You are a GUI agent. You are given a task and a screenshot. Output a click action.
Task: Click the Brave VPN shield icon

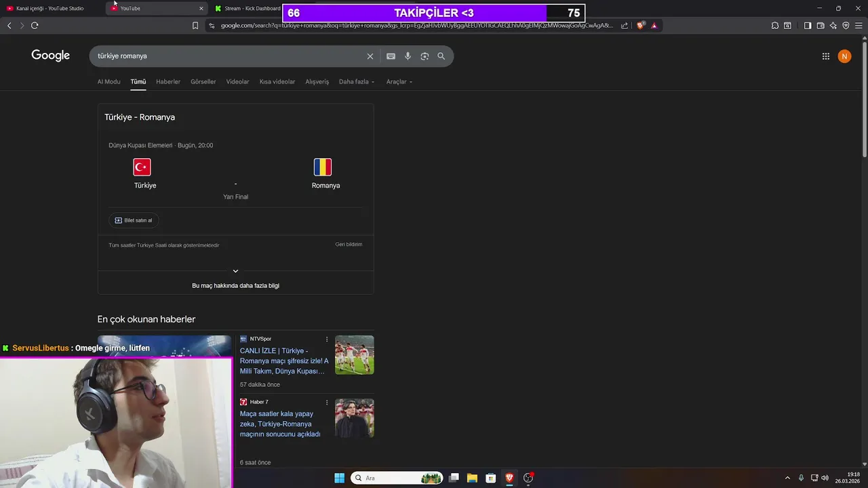click(x=846, y=26)
